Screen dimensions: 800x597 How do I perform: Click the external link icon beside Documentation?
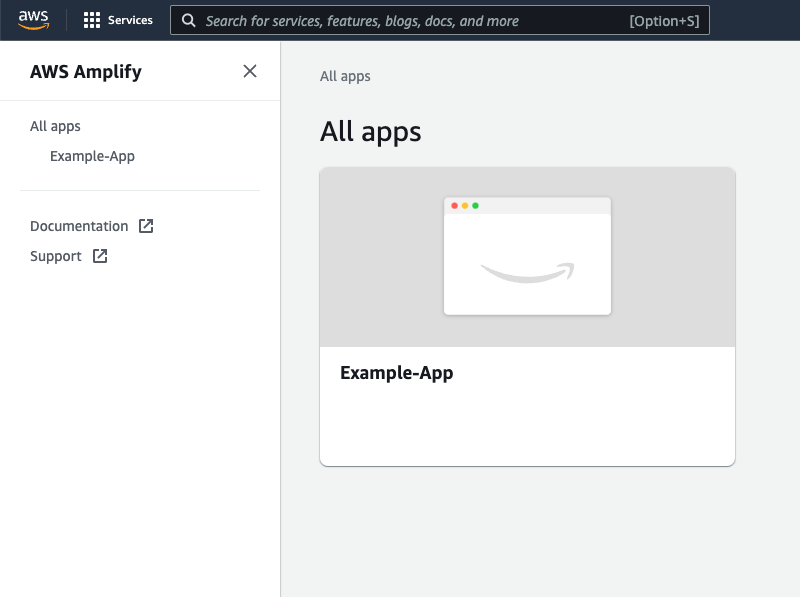pos(148,226)
